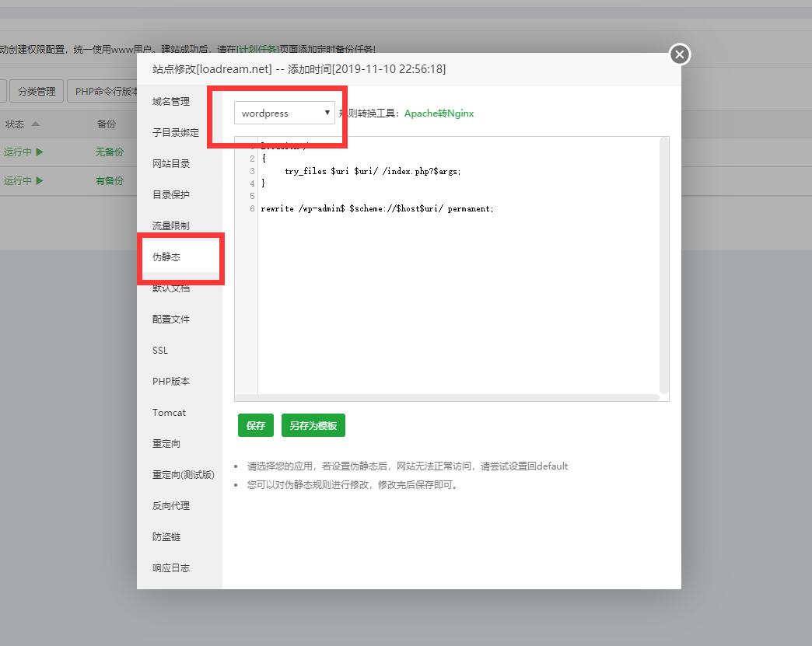
Task: Click the 另存为模板 button
Action: point(313,425)
